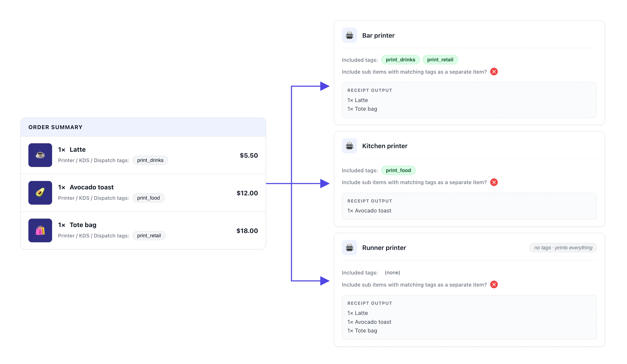Toggle Kitchen printer sub items red X

tap(494, 182)
